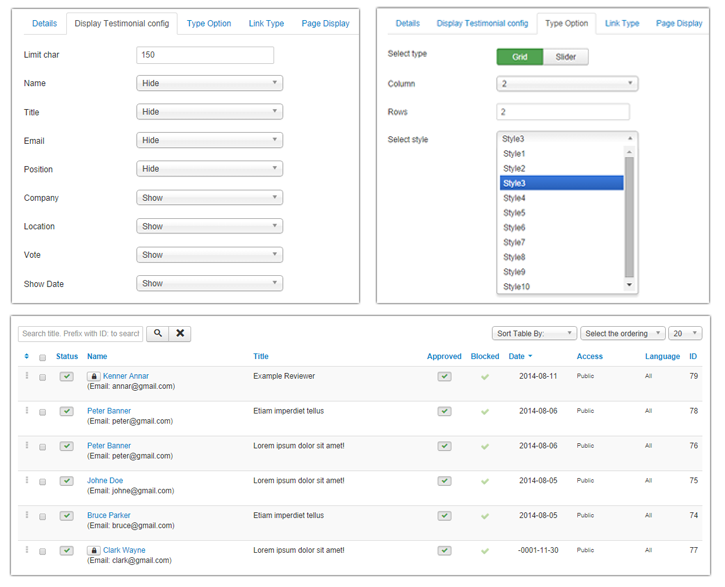Click the ordering sort arrows column header
This screenshot has width=725, height=587.
pos(26,356)
